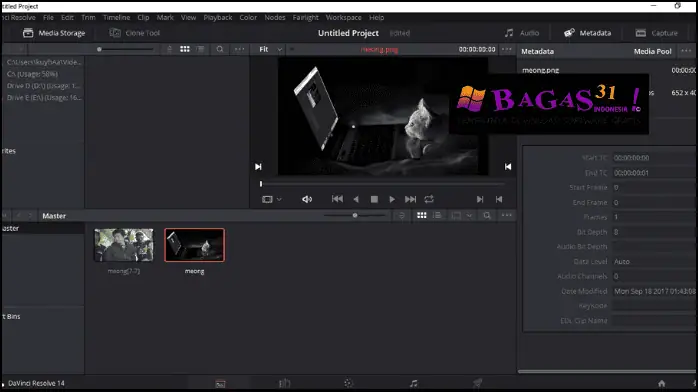The width and height of the screenshot is (698, 392).
Task: Open media storage options menu (three dots)
Action: (x=239, y=49)
